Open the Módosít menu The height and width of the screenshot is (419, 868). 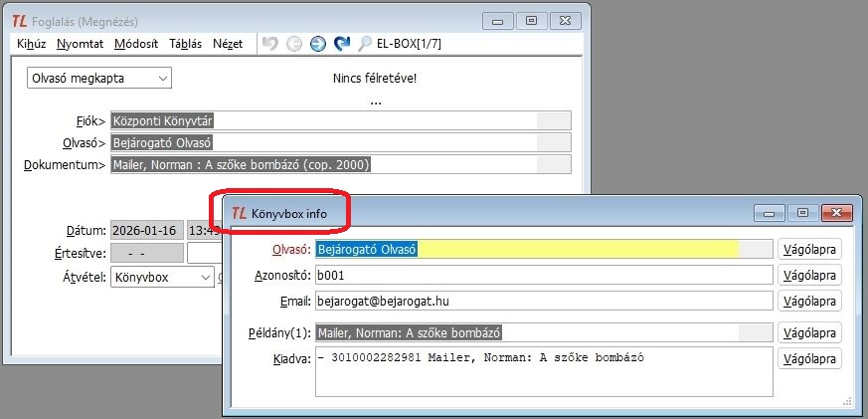tap(136, 44)
